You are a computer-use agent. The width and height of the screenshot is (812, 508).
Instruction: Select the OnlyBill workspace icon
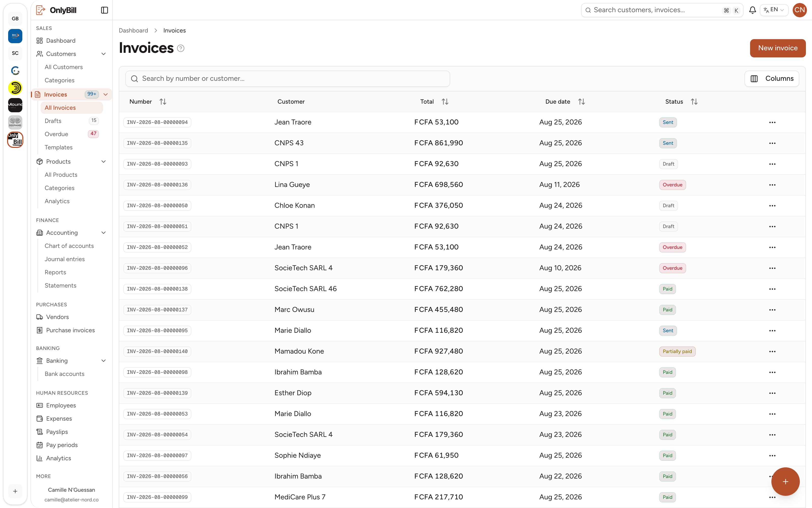point(15,139)
